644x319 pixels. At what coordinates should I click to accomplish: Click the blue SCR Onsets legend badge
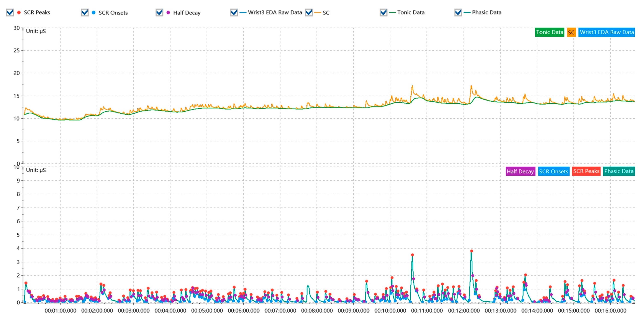[554, 171]
